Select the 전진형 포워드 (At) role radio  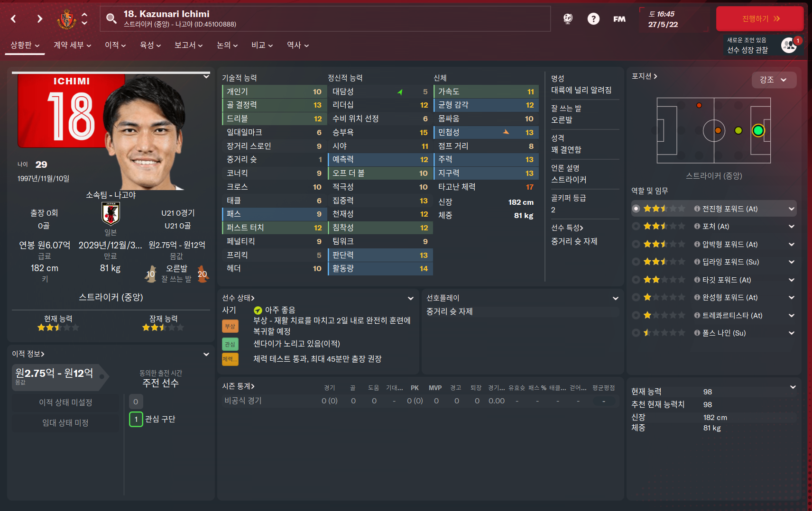[636, 209]
